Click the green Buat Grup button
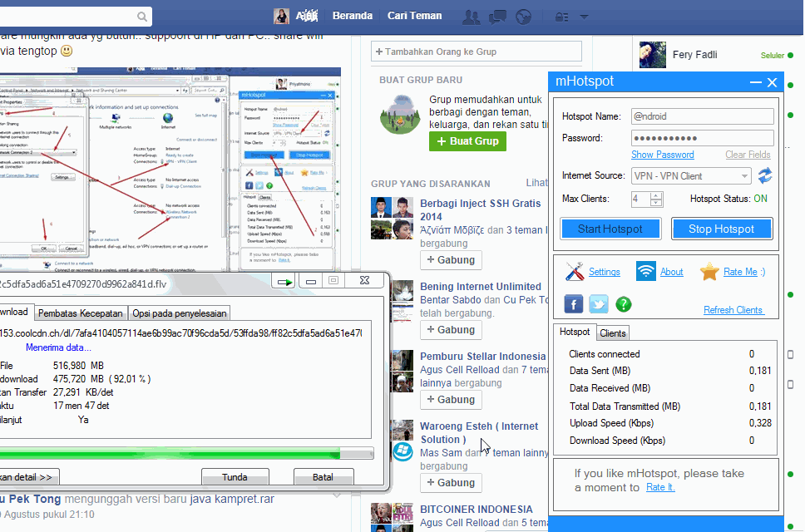The image size is (805, 532). point(467,141)
